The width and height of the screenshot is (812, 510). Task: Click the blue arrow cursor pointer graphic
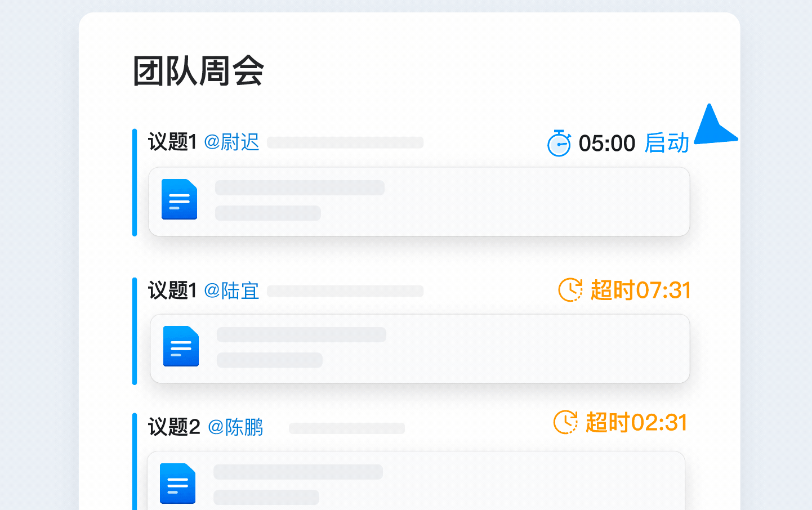[x=712, y=128]
